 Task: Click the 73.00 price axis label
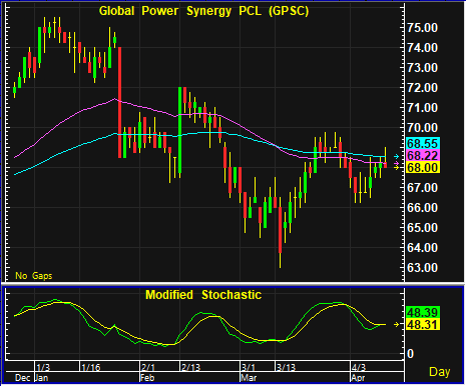tap(422, 68)
